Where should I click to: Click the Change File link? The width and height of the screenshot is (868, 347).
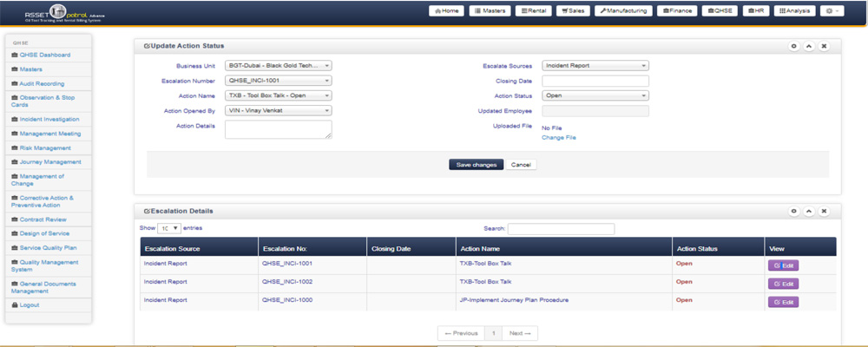(x=558, y=137)
